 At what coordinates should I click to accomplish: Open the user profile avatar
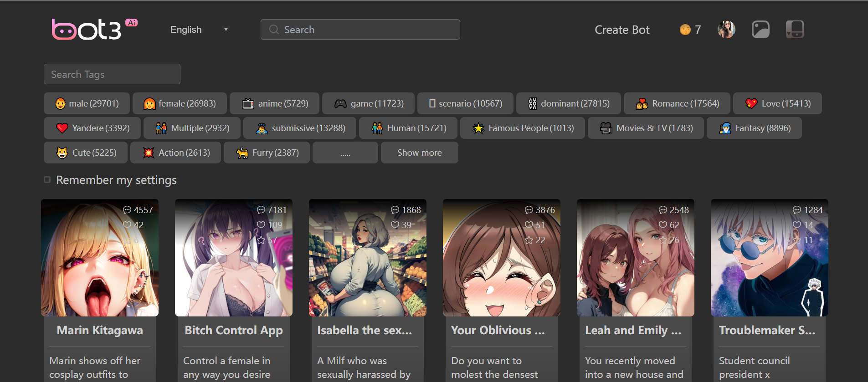tap(726, 30)
